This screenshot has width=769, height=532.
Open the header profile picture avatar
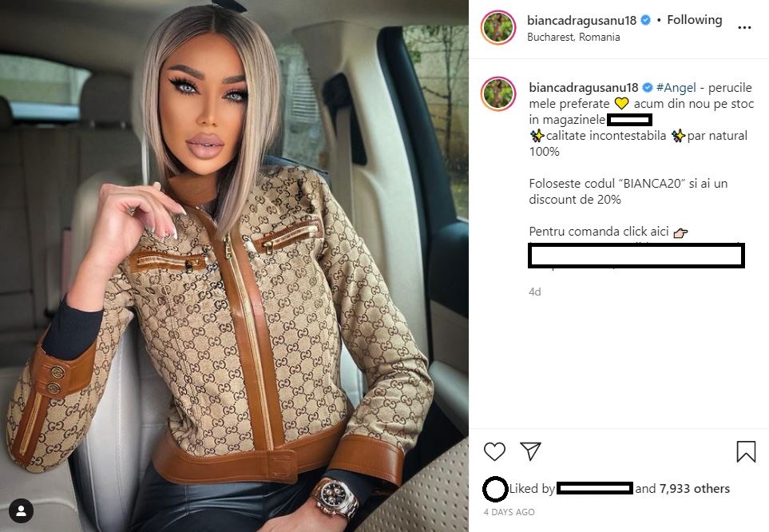(498, 27)
